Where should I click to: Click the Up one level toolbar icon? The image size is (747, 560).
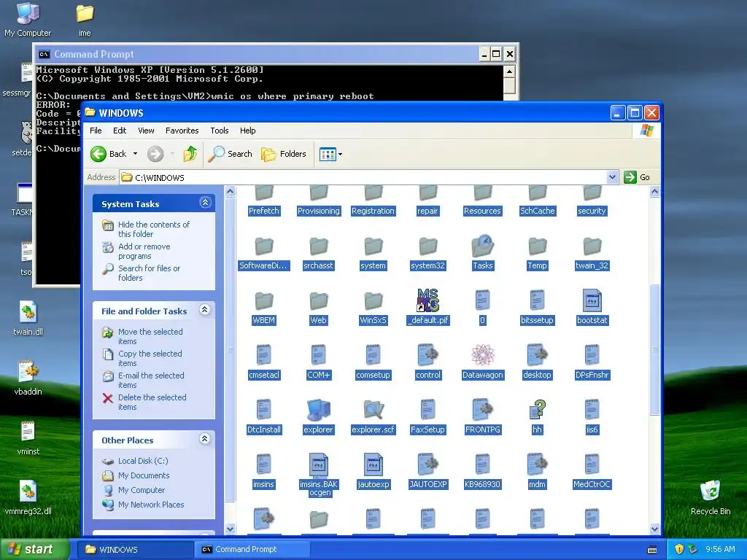coord(190,154)
